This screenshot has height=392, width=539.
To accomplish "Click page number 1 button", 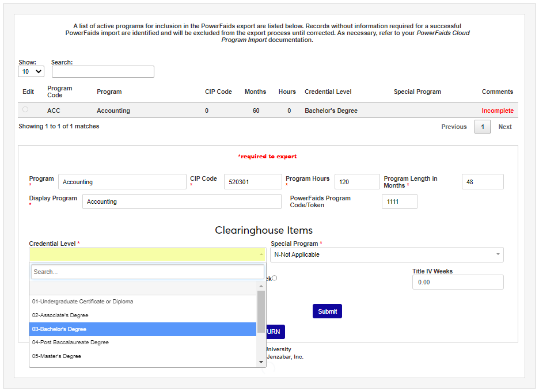I will coord(482,127).
